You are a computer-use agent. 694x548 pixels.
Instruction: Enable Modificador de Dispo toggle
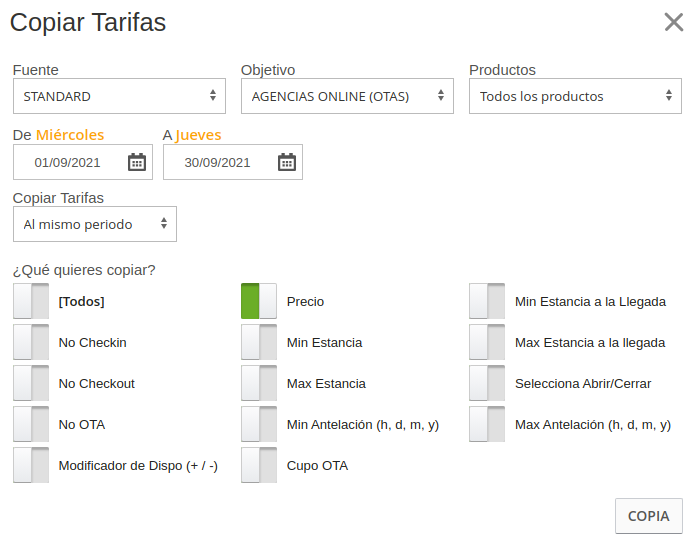click(x=31, y=465)
